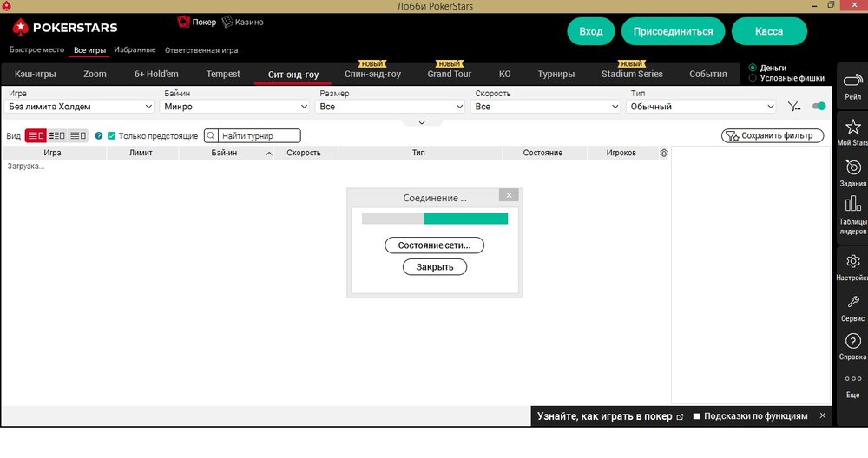Click the Вход button
Viewport: 868px width, 458px height.
pyautogui.click(x=590, y=31)
